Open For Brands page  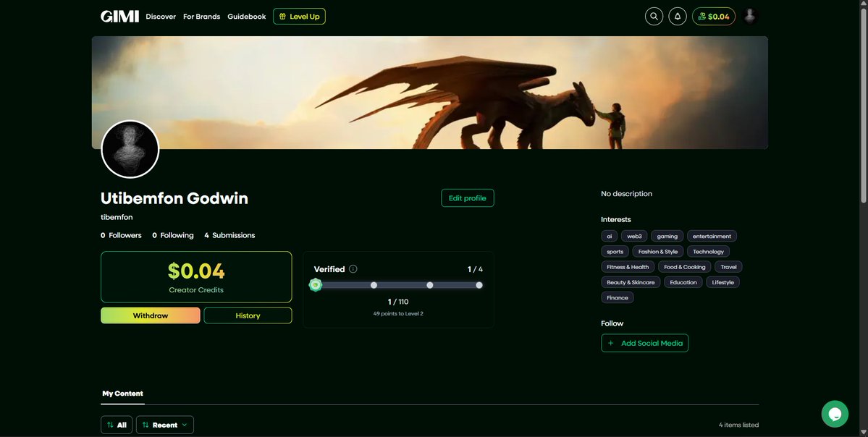pos(201,17)
